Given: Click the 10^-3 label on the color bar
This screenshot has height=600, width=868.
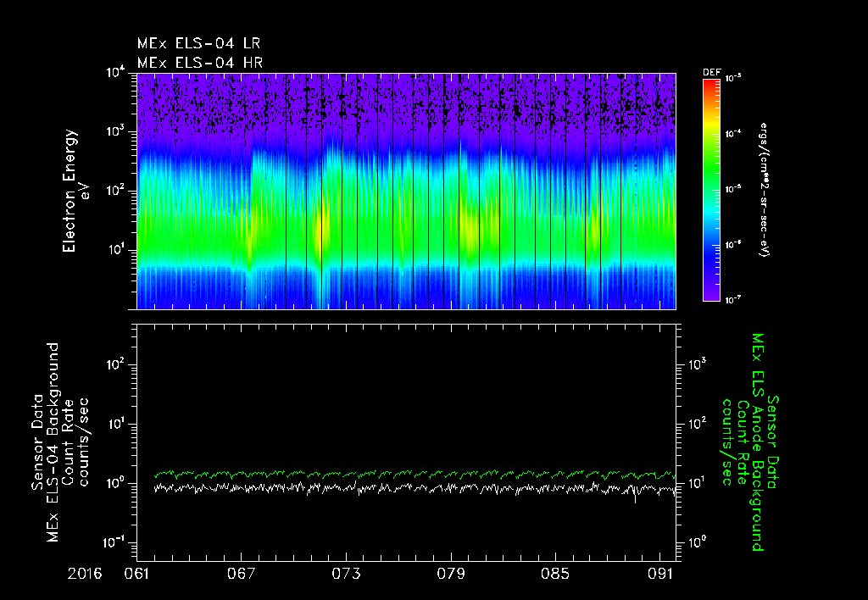Looking at the screenshot, I should (733, 79).
